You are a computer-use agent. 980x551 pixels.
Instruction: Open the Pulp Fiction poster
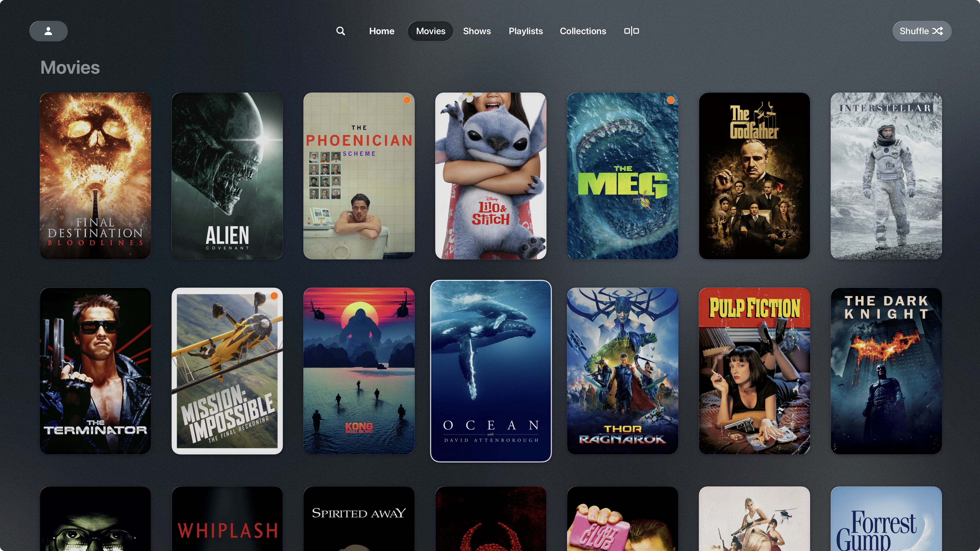754,371
